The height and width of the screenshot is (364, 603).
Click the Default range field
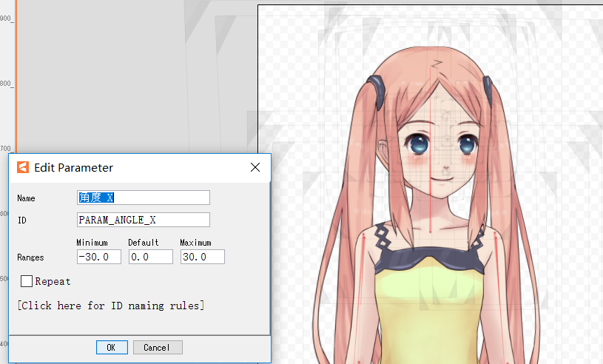tap(151, 257)
